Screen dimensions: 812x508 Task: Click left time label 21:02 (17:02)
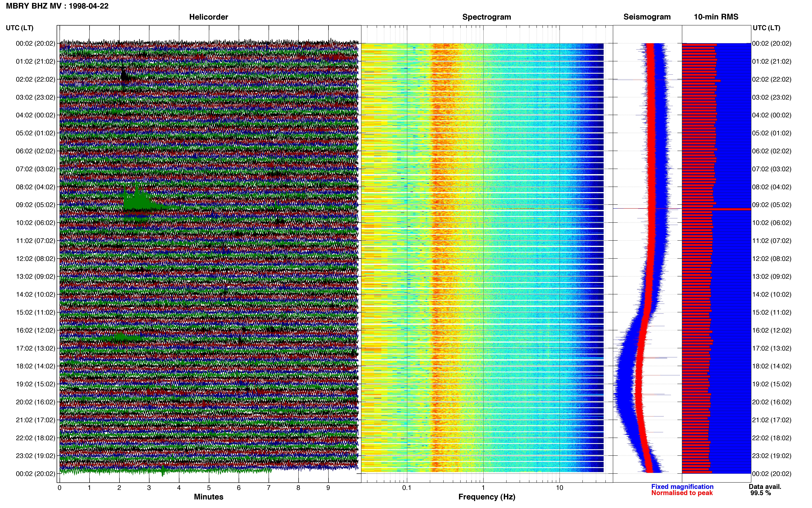pos(35,420)
